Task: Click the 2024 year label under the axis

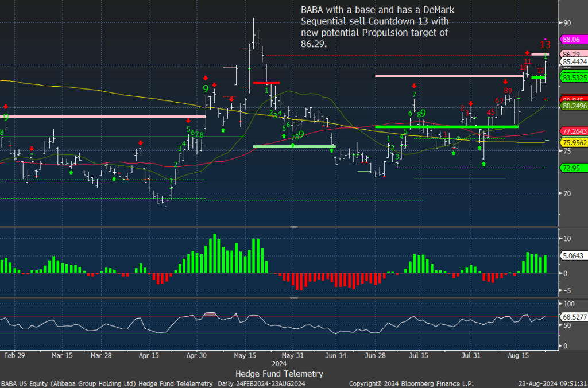Action: click(x=279, y=364)
